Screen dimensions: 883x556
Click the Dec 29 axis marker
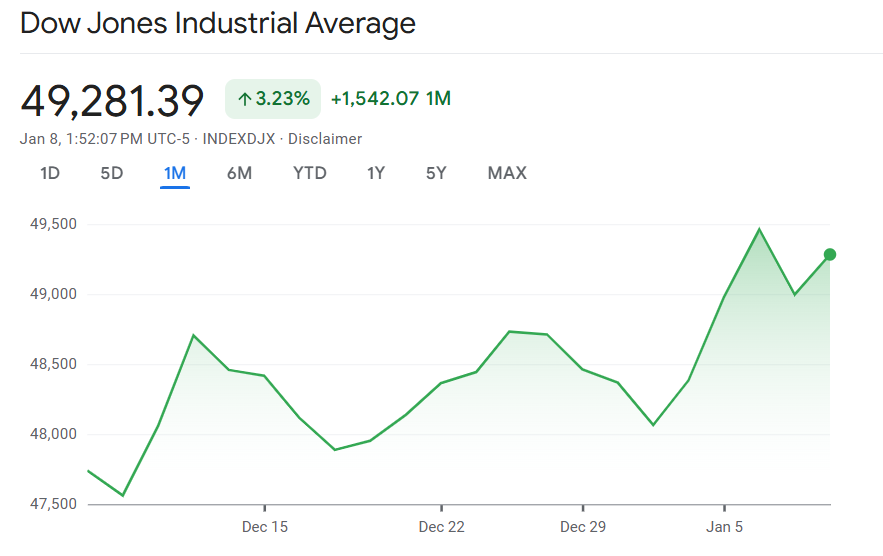[583, 526]
